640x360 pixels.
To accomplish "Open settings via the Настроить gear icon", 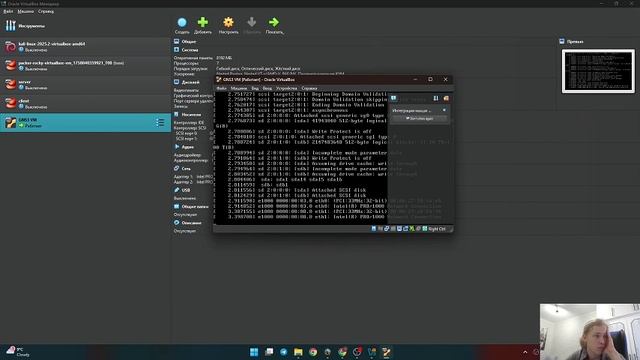I will [229, 22].
